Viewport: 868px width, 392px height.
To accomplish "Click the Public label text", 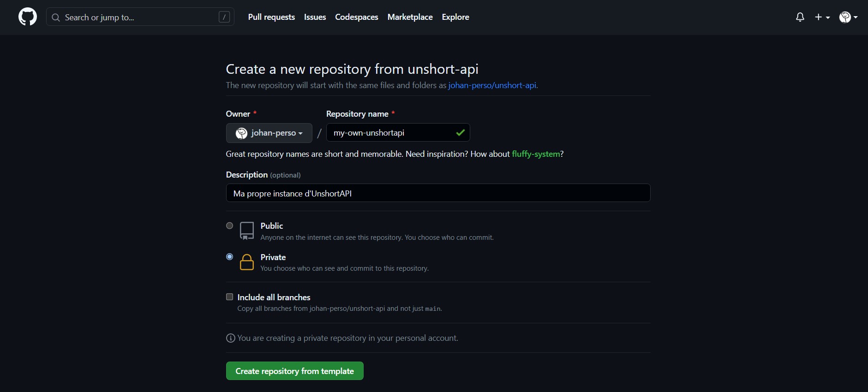I will click(272, 226).
